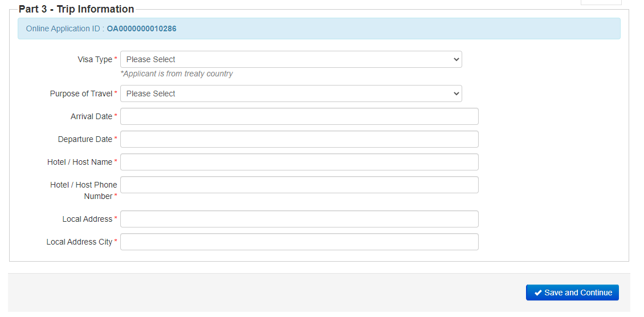This screenshot has height=317, width=644.
Task: Click the Save and Continue button
Action: pyautogui.click(x=572, y=293)
